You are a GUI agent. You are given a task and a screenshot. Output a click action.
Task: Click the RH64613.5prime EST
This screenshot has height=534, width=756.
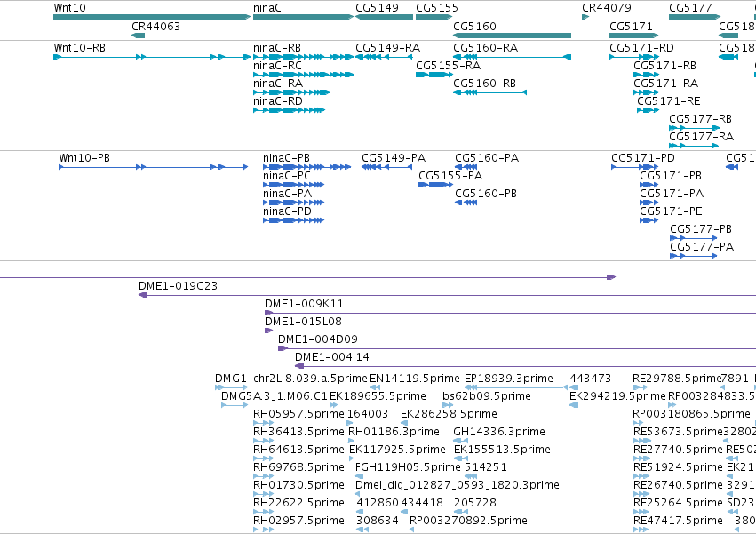point(263,458)
